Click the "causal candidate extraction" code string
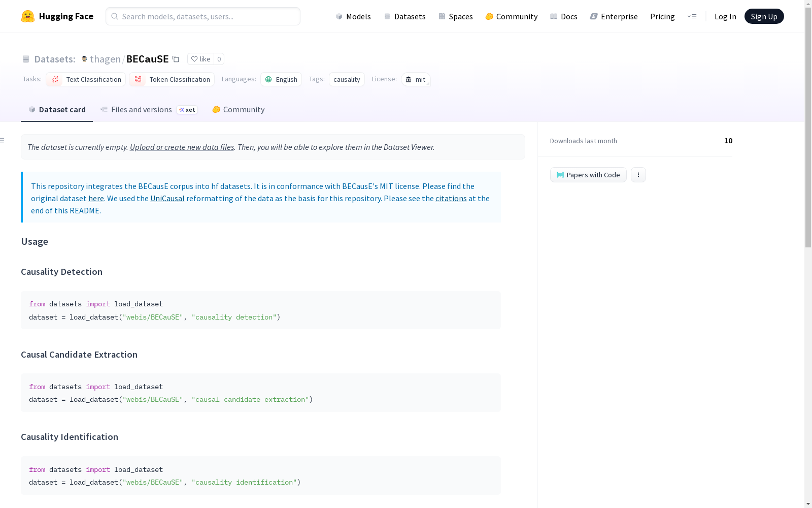The width and height of the screenshot is (812, 508). point(250,399)
